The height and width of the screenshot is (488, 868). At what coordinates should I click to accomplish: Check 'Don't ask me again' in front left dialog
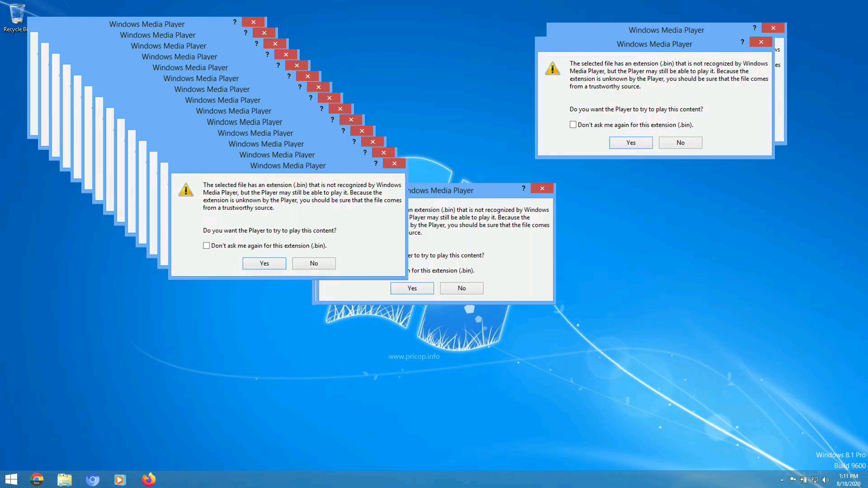click(207, 246)
